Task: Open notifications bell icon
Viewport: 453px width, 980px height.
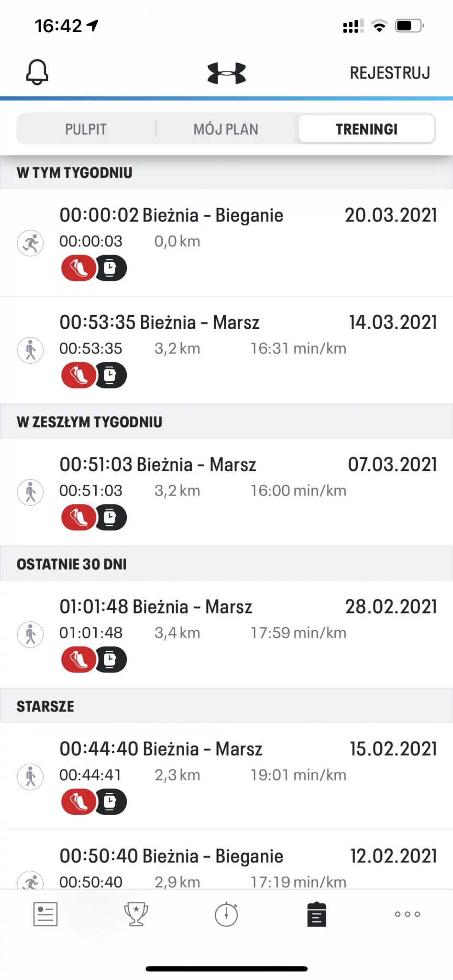Action: point(37,73)
